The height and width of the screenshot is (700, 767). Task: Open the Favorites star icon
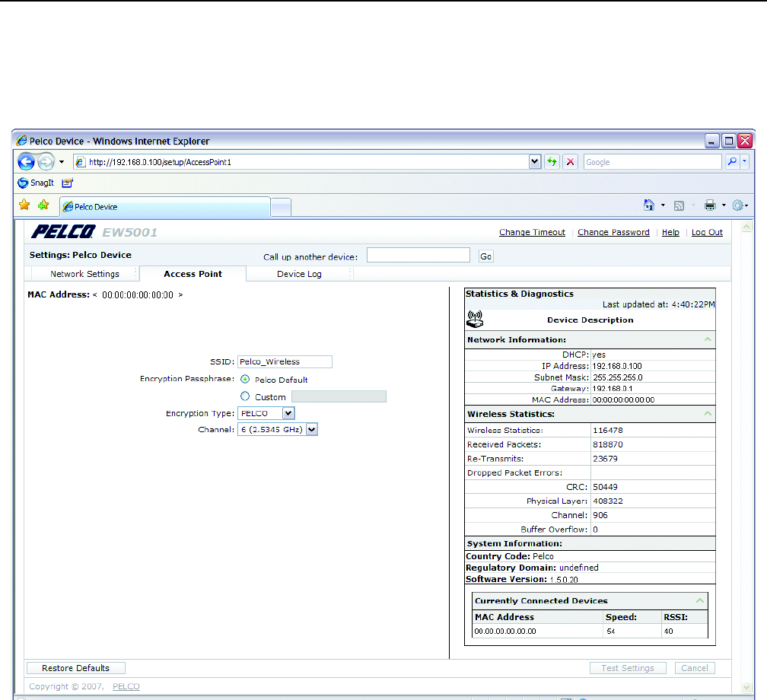click(x=24, y=205)
